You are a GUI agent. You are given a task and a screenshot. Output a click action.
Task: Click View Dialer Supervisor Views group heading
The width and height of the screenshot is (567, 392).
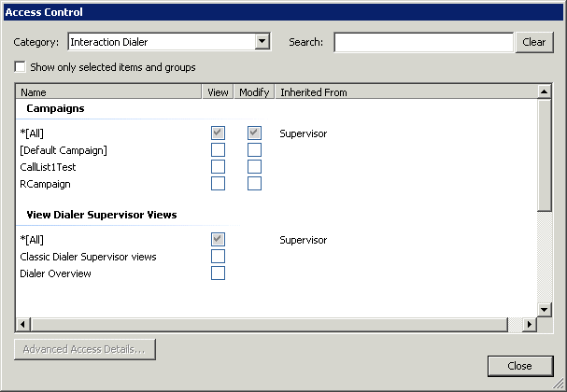pos(102,215)
